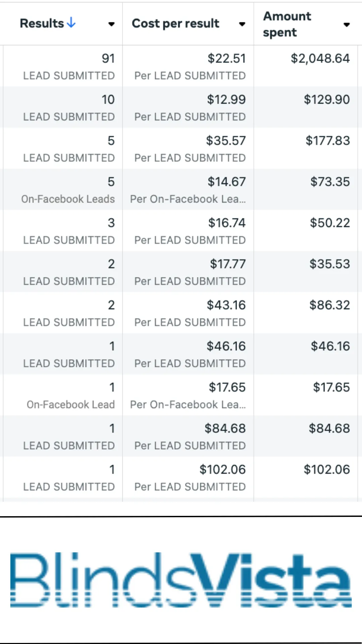This screenshot has width=362, height=644.
Task: Click the $129.90 amount spent value
Action: click(326, 100)
